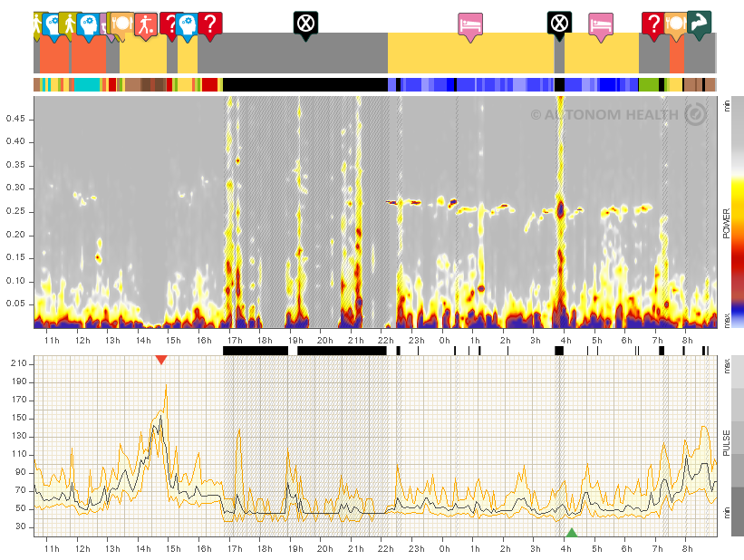The image size is (744, 560).
Task: Open the green flexed-arm activity marker
Action: point(699,23)
